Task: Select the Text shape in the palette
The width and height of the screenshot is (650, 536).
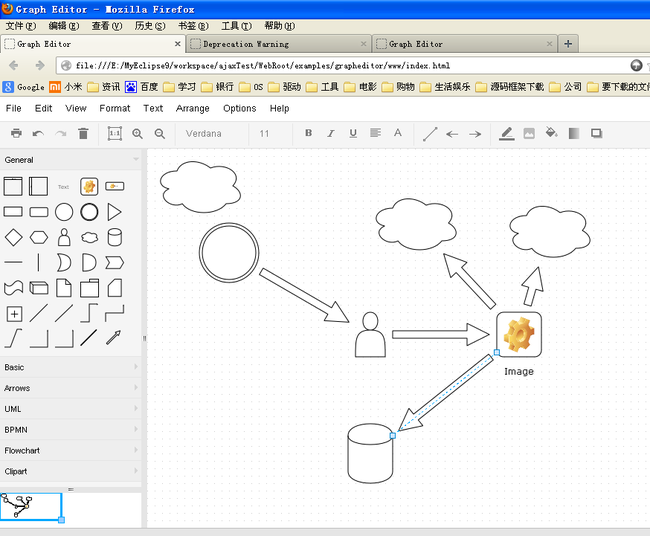Action: coord(63,187)
